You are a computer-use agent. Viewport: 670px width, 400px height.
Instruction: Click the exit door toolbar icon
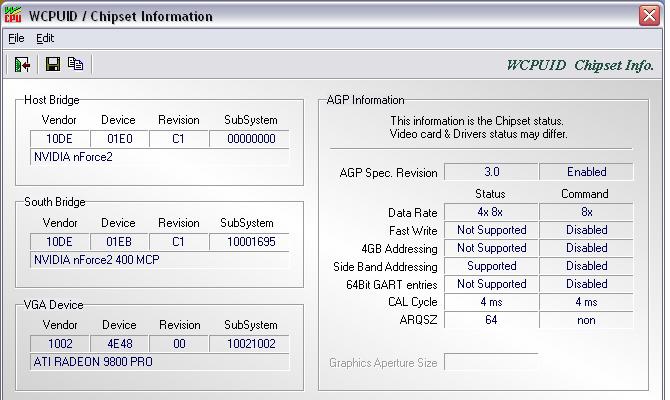click(22, 64)
